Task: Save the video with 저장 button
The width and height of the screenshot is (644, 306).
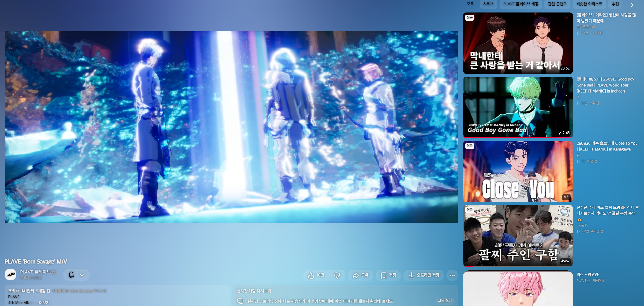Action: (388, 275)
